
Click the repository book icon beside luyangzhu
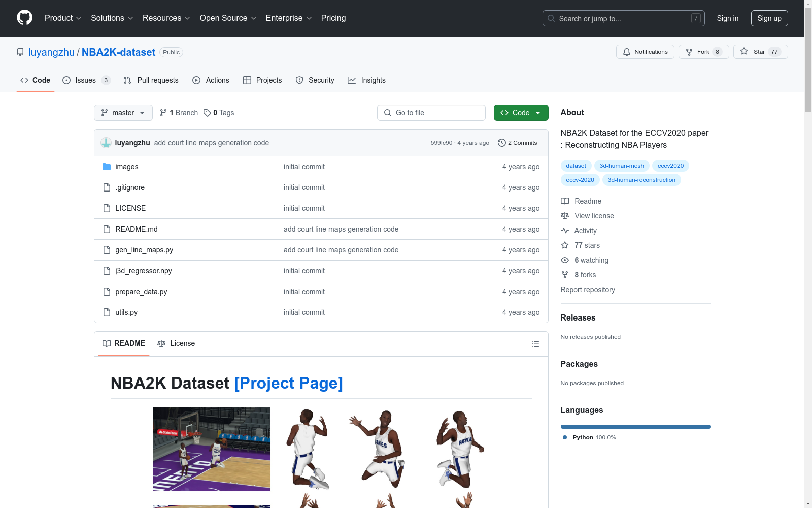[20, 52]
